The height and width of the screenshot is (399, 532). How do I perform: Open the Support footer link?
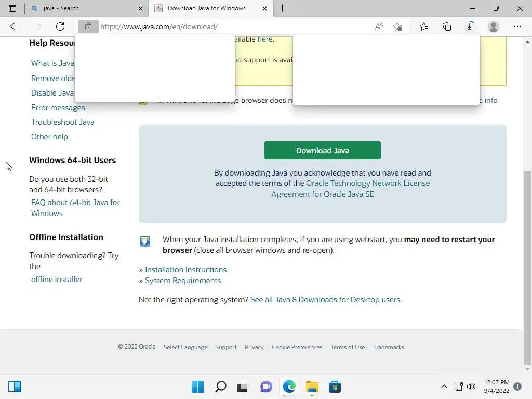pos(226,347)
